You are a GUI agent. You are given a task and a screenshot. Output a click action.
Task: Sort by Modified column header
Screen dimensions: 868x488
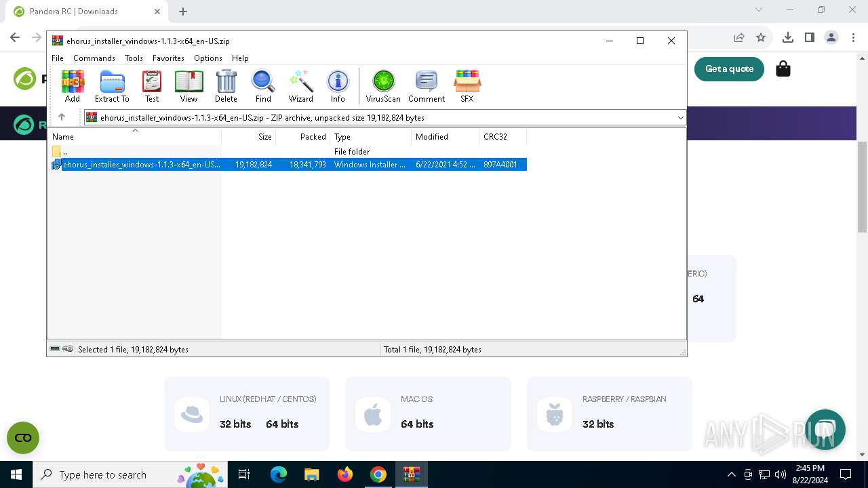tap(445, 136)
